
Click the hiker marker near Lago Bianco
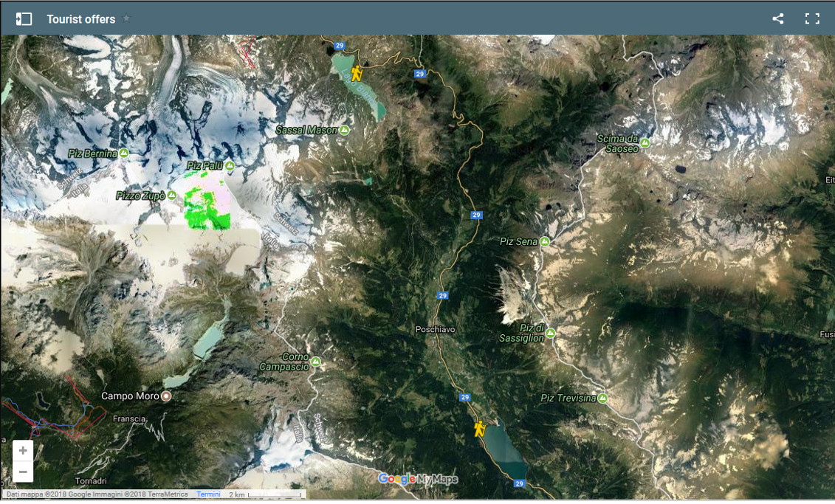point(357,73)
